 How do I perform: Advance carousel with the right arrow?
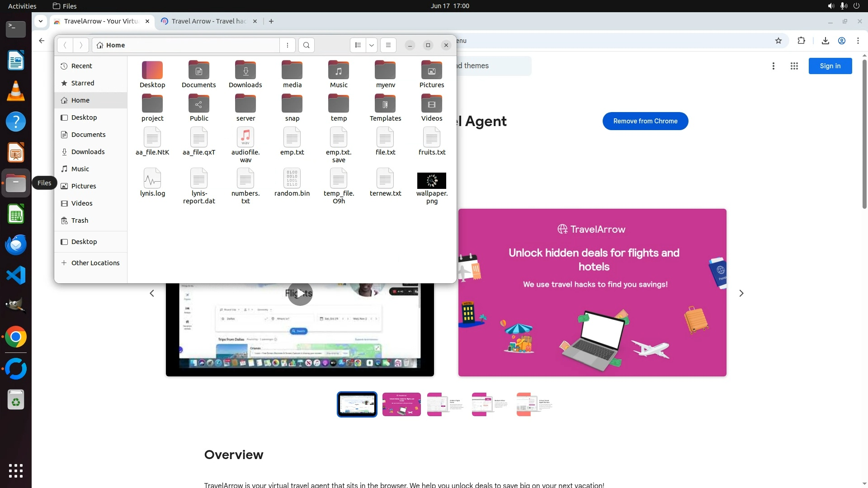tap(741, 294)
